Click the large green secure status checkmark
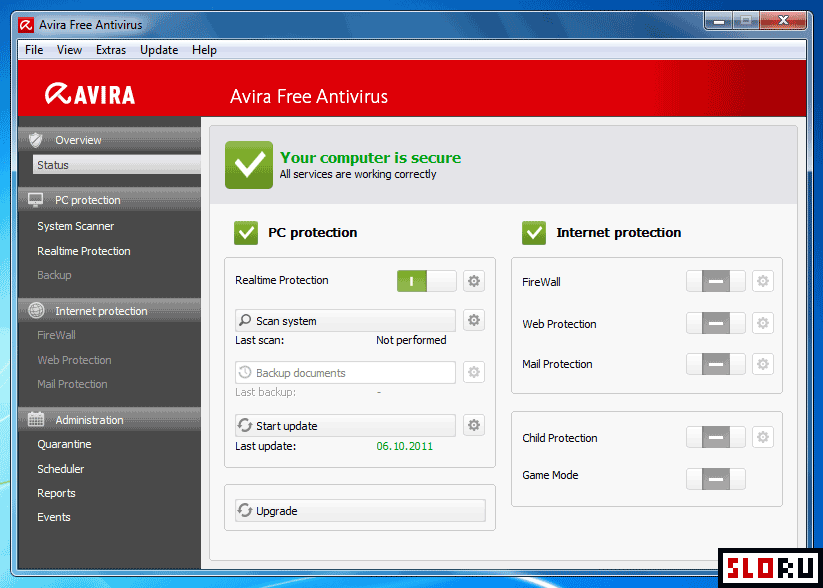 (x=249, y=165)
